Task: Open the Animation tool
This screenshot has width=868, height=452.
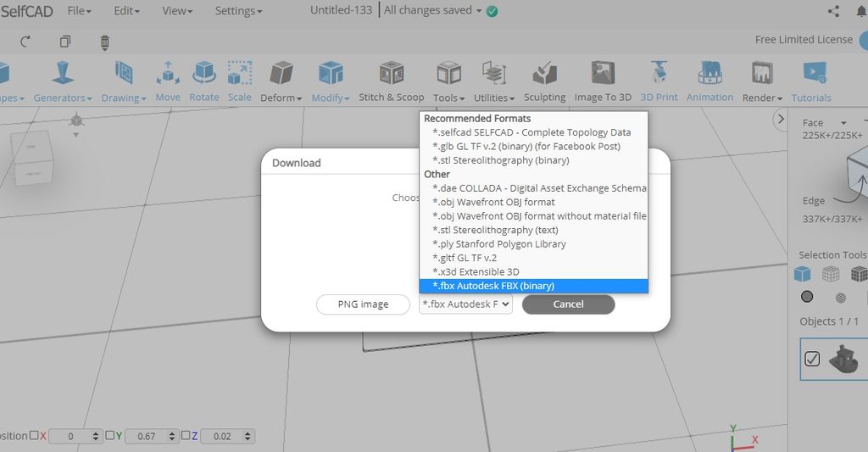Action: point(709,82)
